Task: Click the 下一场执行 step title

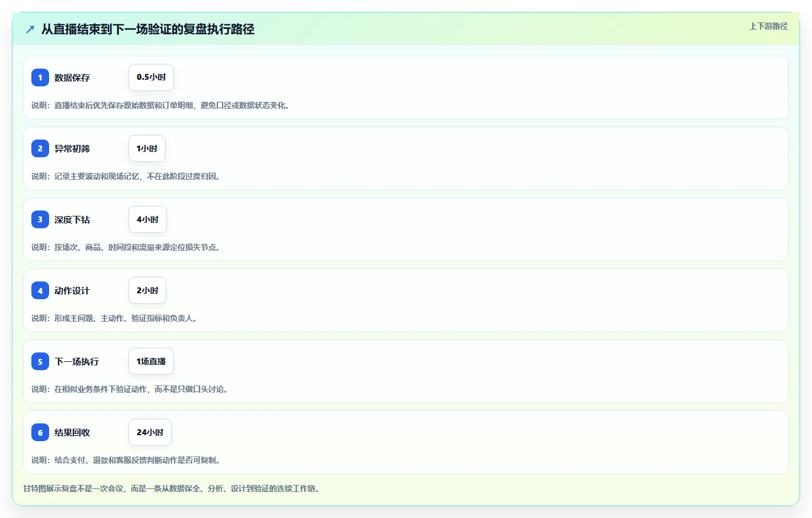Action: pos(76,361)
